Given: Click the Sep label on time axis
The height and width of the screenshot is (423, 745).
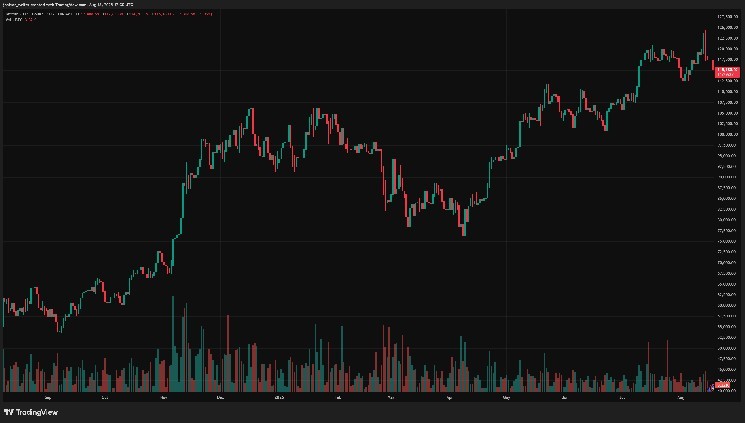Looking at the screenshot, I should 47,397.
